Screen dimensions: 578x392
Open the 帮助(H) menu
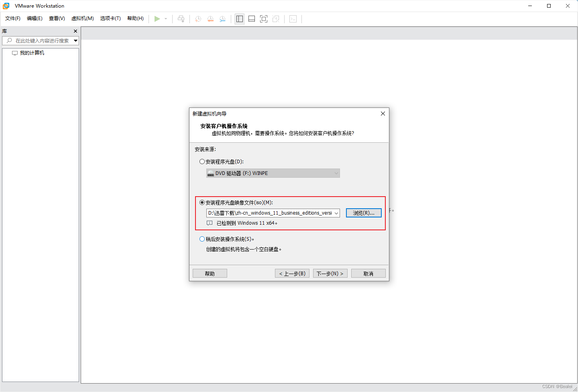[x=135, y=18]
